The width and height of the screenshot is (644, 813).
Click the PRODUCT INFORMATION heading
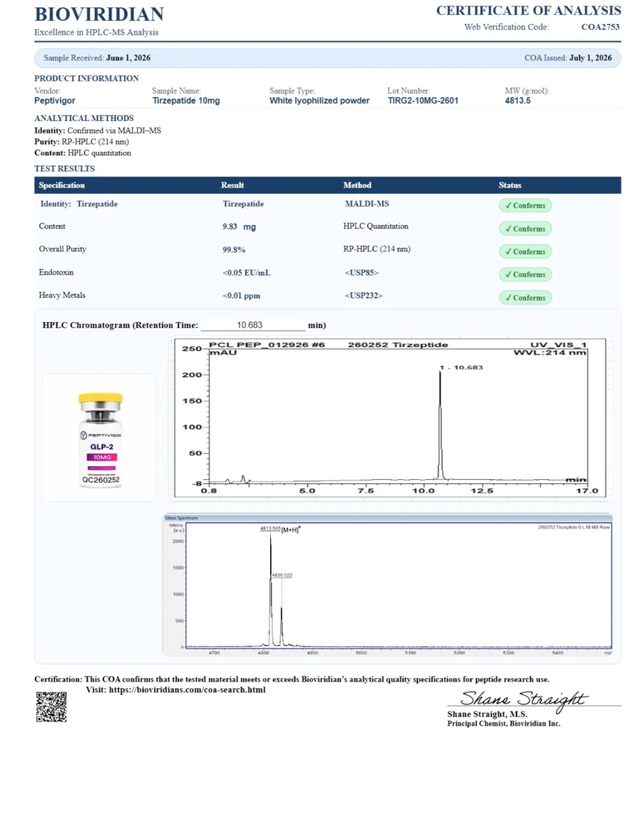coord(86,79)
